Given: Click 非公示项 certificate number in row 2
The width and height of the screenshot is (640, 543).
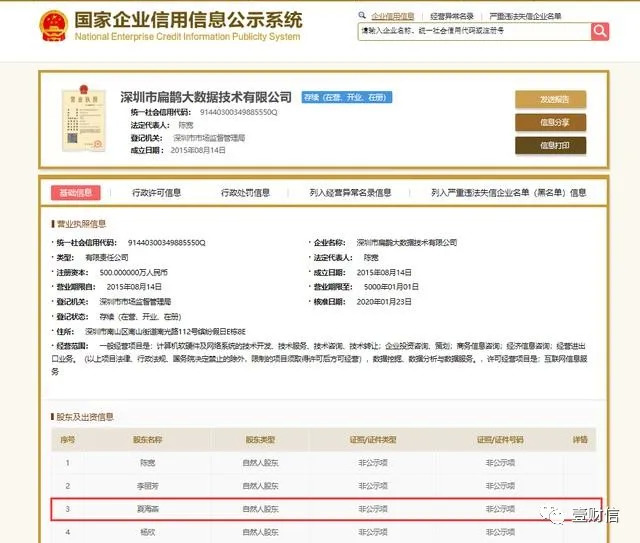Looking at the screenshot, I should tap(500, 486).
